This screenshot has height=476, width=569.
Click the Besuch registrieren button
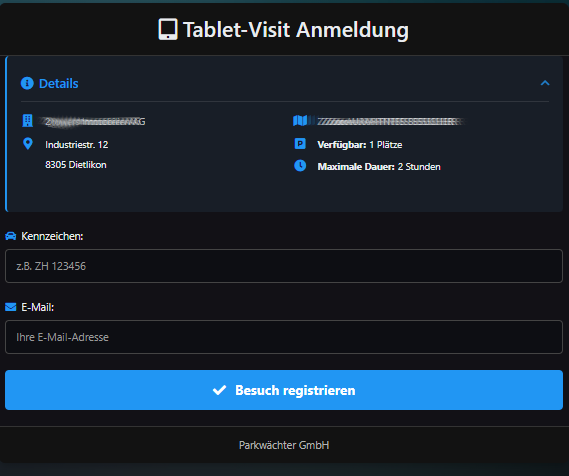[x=284, y=390]
